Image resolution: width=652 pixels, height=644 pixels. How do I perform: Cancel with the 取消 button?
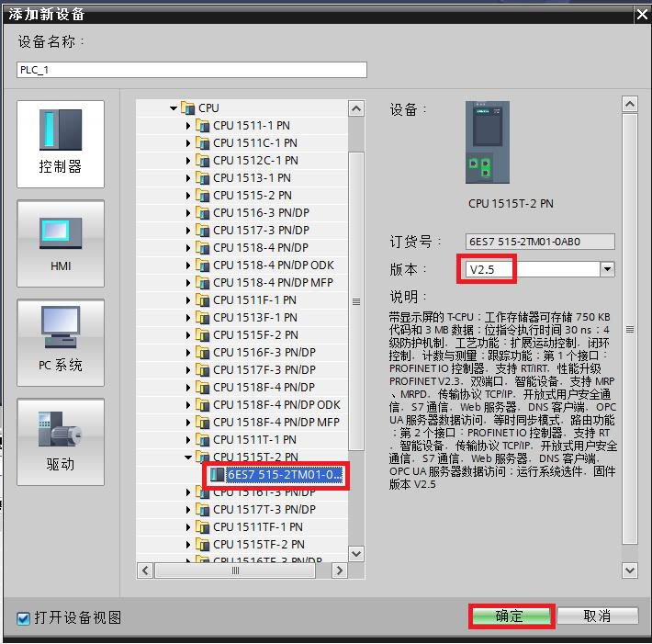pos(598,616)
